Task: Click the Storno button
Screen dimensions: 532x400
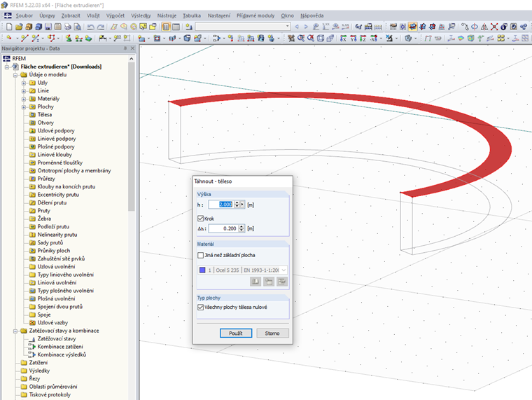Action: [272, 333]
